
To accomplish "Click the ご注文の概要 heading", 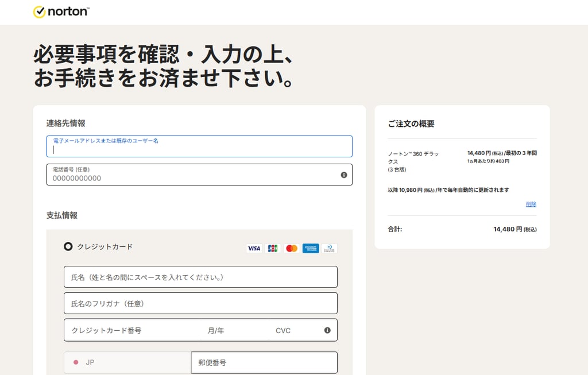I will pyautogui.click(x=411, y=123).
